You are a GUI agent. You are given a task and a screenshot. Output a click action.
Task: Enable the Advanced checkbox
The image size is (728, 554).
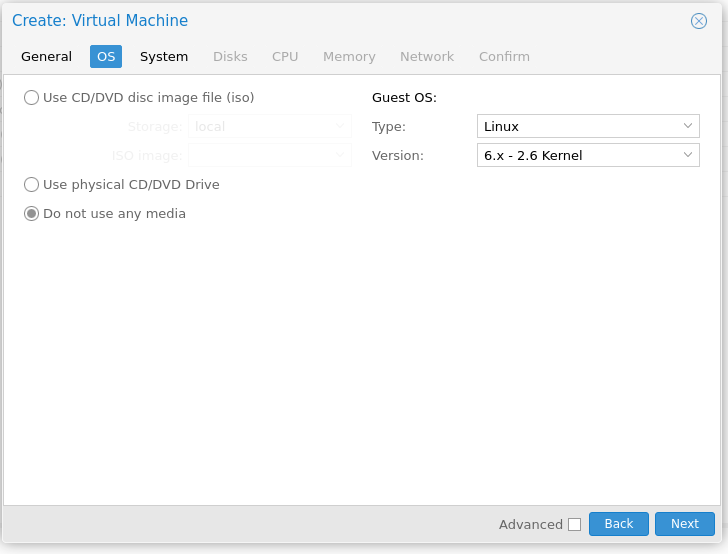point(574,524)
